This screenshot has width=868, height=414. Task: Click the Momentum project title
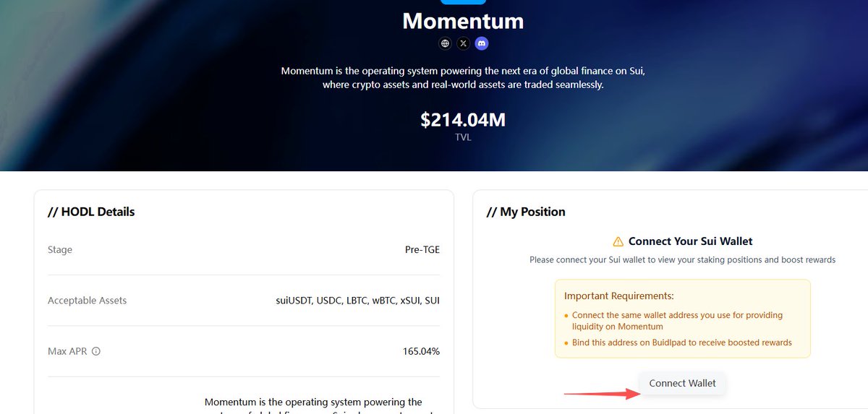tap(463, 21)
